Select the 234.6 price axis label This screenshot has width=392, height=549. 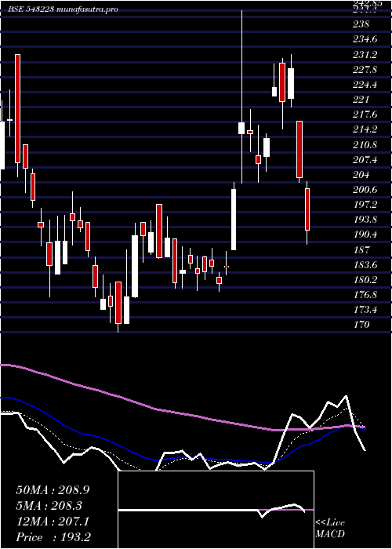pyautogui.click(x=365, y=39)
